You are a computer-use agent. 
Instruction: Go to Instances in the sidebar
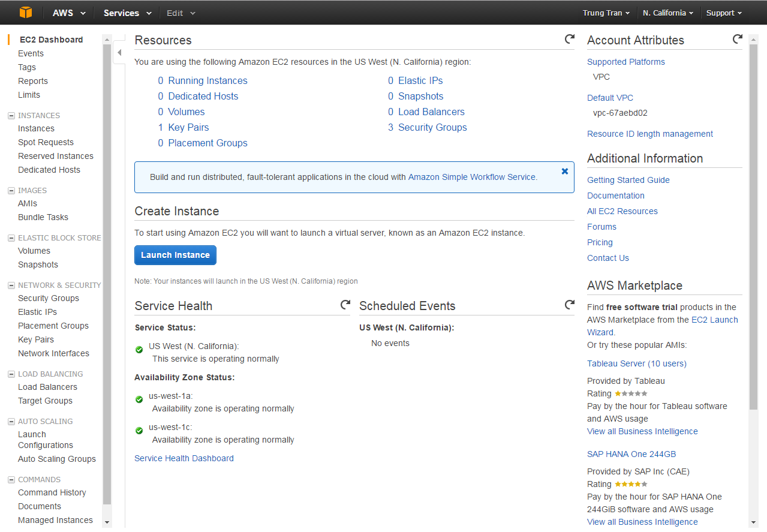point(36,128)
